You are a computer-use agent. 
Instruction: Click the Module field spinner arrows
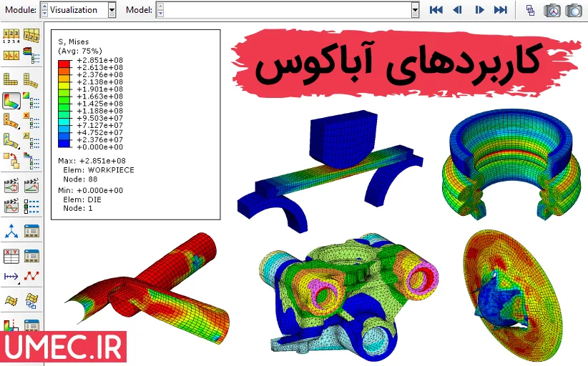click(44, 10)
